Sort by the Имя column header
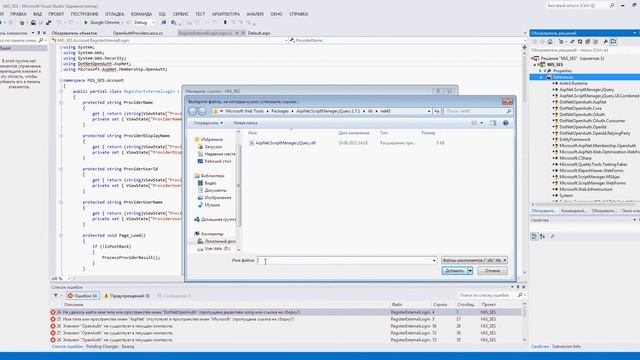 pos(252,133)
